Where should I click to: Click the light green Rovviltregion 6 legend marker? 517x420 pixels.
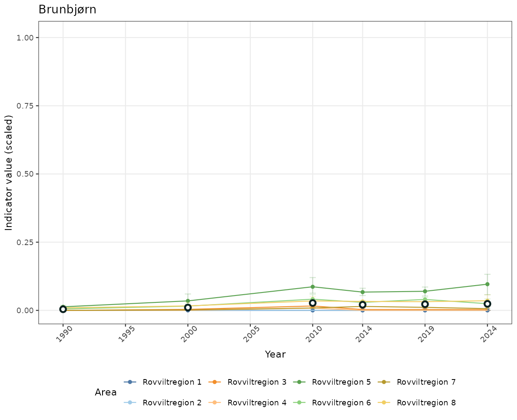tap(299, 403)
